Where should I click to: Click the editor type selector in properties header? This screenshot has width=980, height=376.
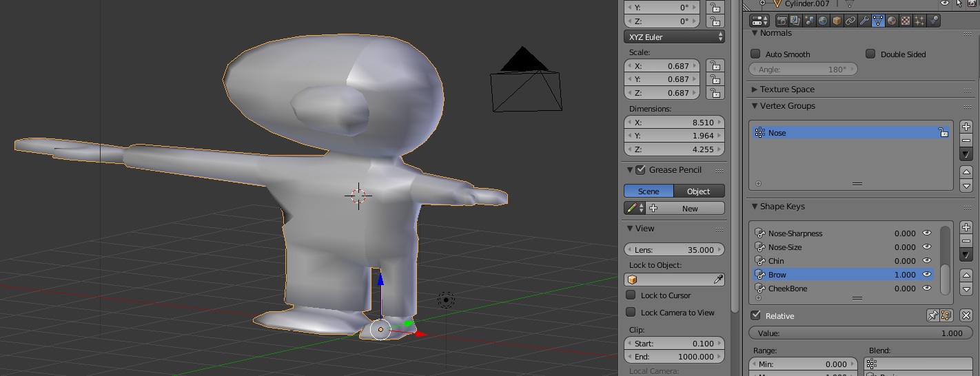pos(760,21)
